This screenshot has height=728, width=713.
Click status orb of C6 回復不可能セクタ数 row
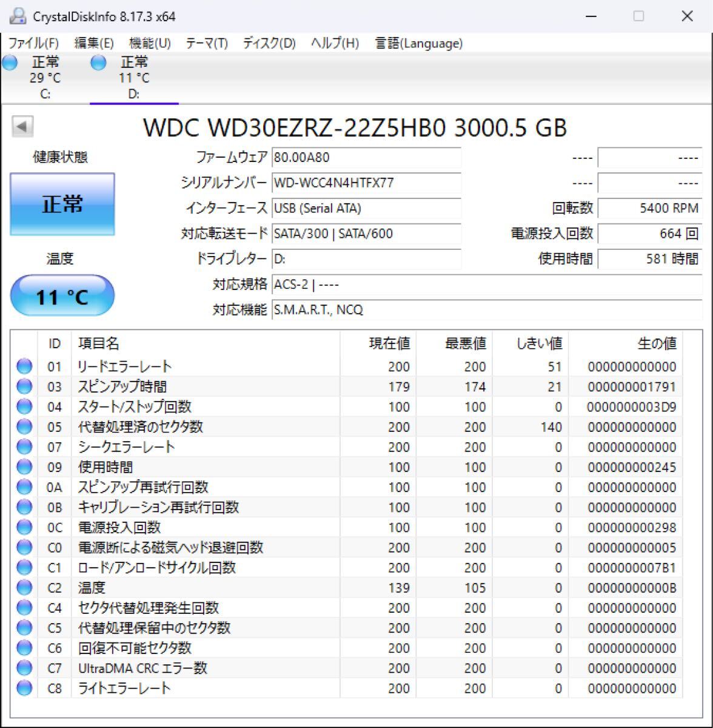tap(24, 648)
